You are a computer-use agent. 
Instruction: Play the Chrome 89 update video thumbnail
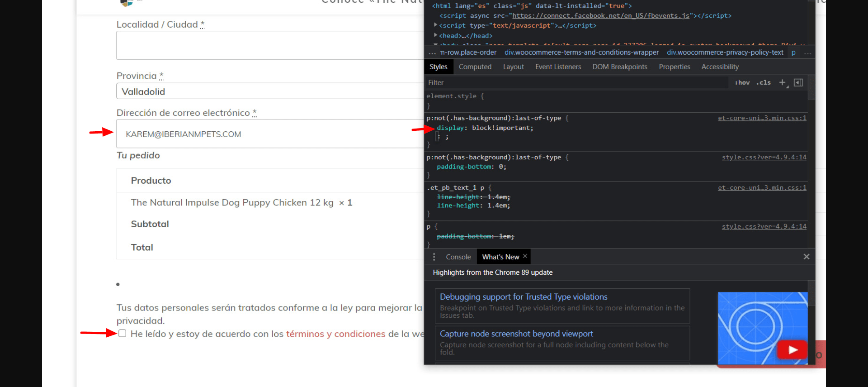coord(792,349)
